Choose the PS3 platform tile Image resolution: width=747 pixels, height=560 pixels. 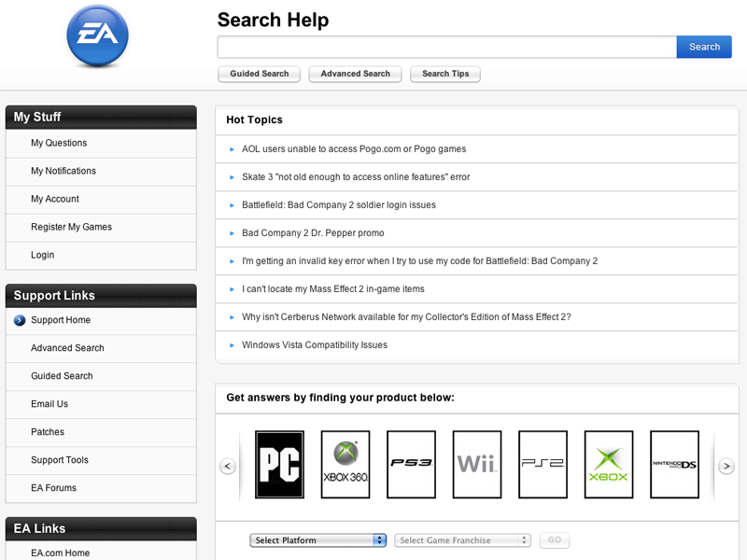pyautogui.click(x=411, y=464)
